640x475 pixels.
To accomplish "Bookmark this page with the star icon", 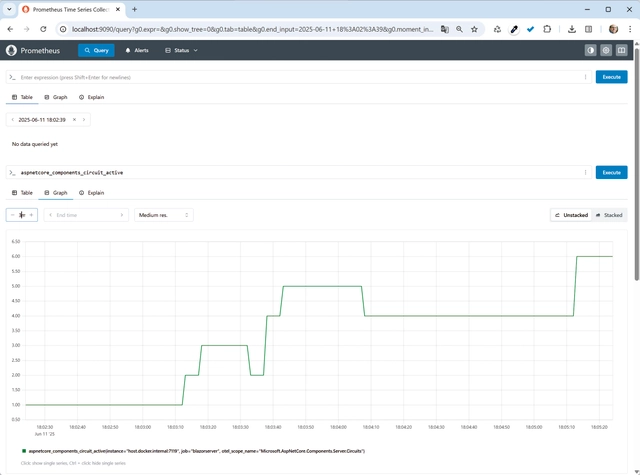I will pos(475,29).
